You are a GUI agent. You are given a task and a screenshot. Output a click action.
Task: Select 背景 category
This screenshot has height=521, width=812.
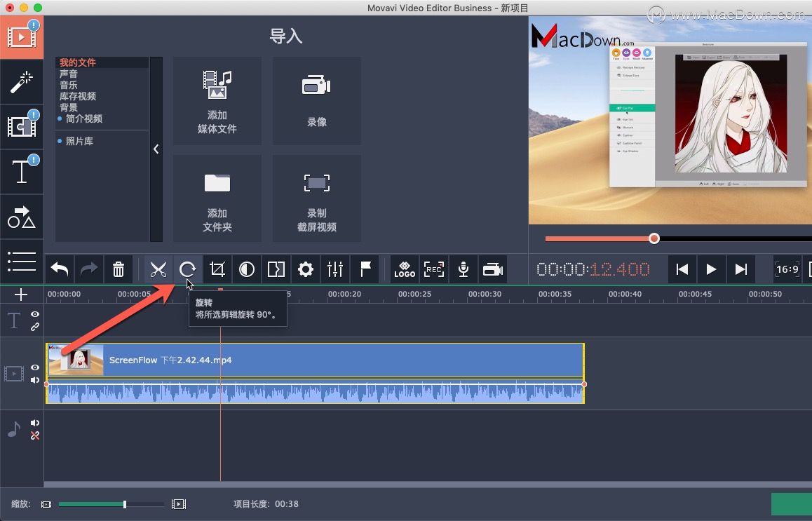[x=68, y=108]
